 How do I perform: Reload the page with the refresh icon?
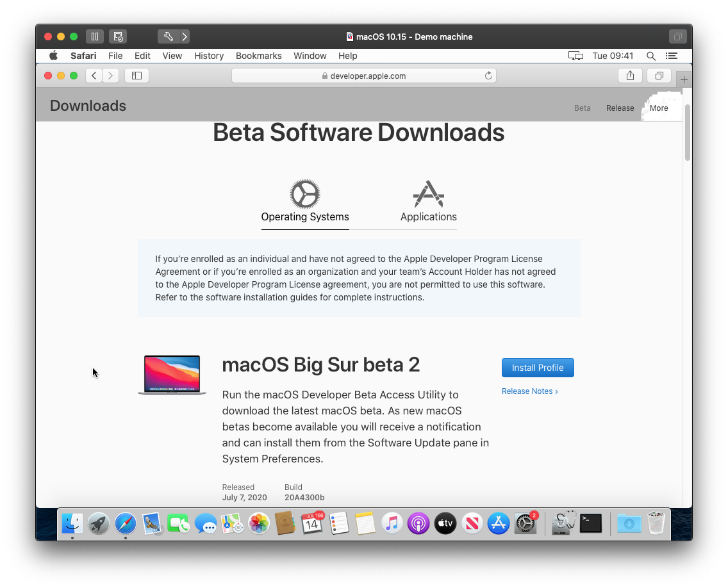488,76
